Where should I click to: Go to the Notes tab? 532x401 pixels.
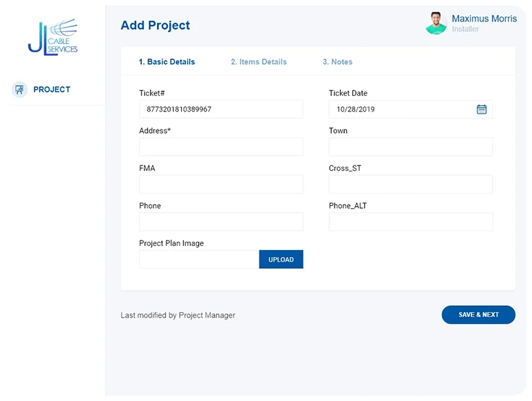(337, 62)
